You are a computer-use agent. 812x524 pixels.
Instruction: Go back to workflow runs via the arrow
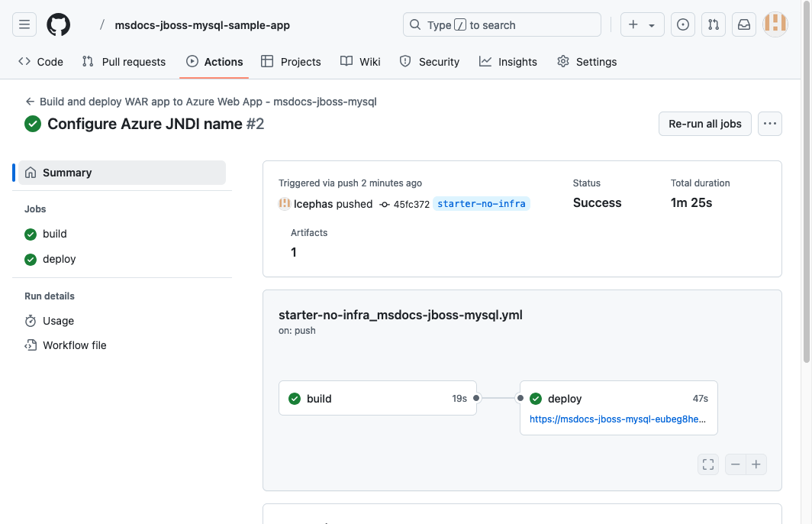pos(29,101)
